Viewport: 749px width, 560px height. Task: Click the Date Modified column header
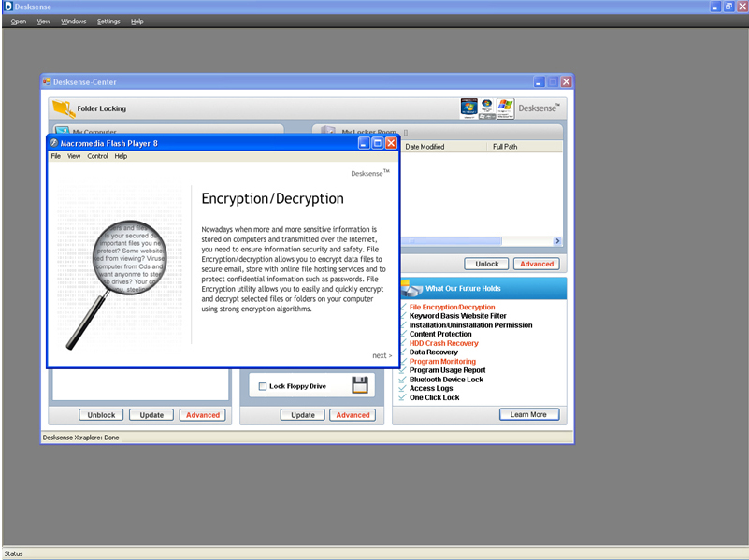pyautogui.click(x=444, y=147)
